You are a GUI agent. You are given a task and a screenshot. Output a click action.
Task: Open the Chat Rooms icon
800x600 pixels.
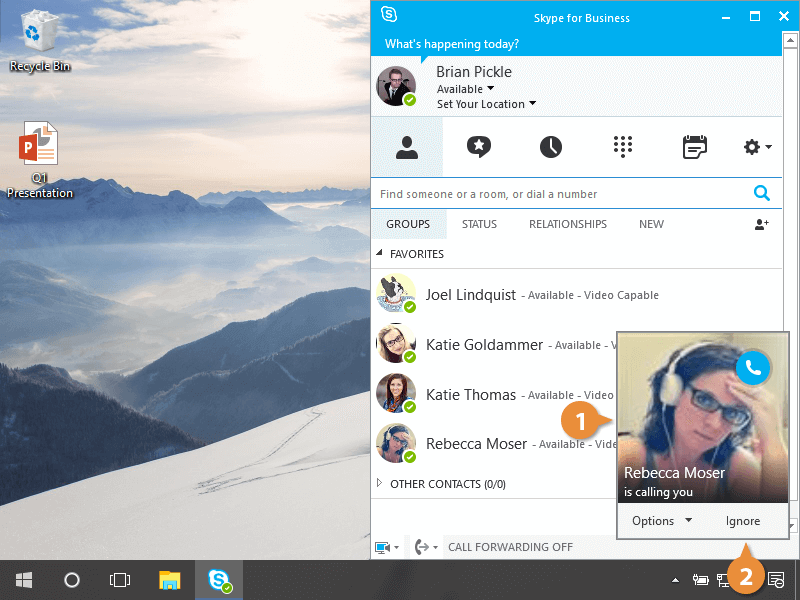tap(479, 147)
